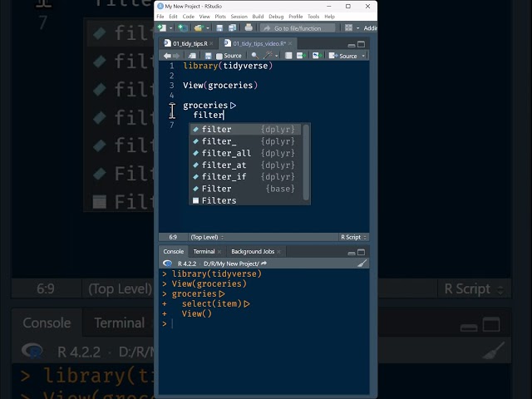Image resolution: width=532 pixels, height=399 pixels.
Task: Maximize the source editor pane
Action: pos(362,44)
